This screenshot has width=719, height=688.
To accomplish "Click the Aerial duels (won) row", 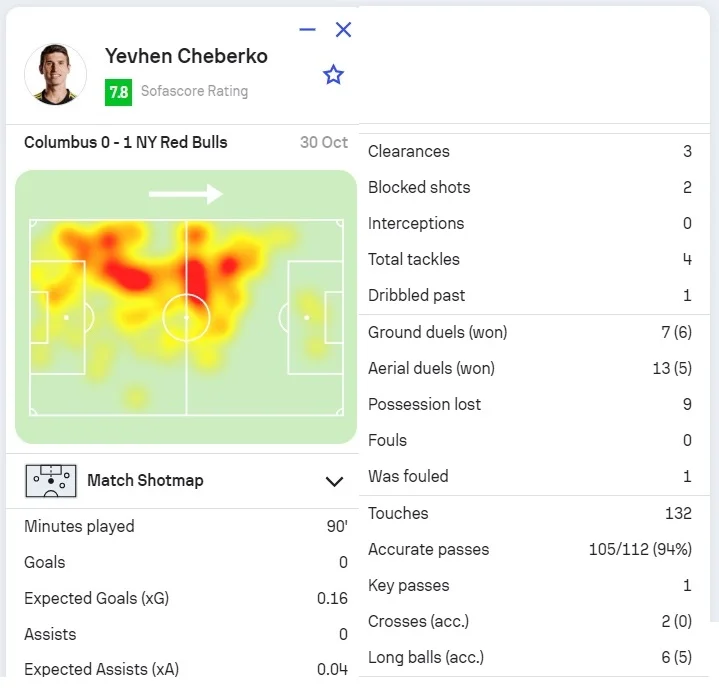I will tap(530, 368).
